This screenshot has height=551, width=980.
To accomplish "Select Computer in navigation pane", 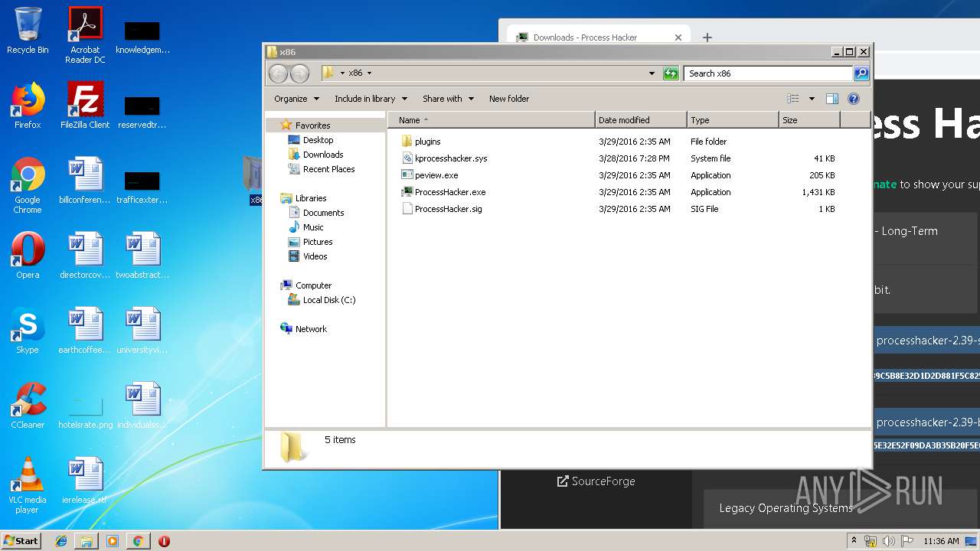I will 313,285.
